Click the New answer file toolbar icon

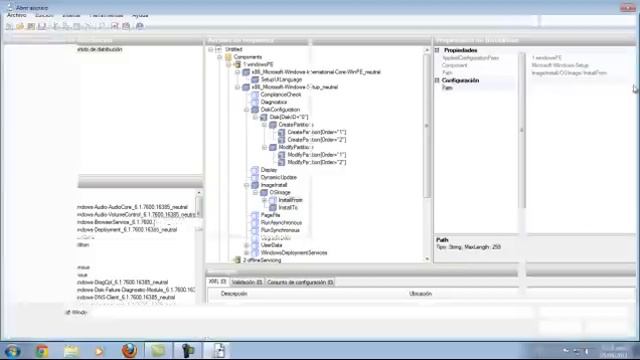(x=9, y=26)
